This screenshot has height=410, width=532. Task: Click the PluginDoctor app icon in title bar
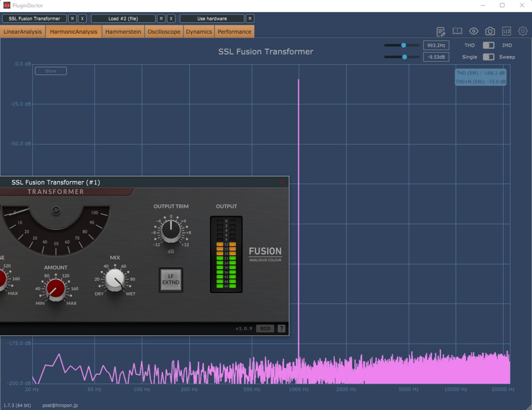[7, 5]
